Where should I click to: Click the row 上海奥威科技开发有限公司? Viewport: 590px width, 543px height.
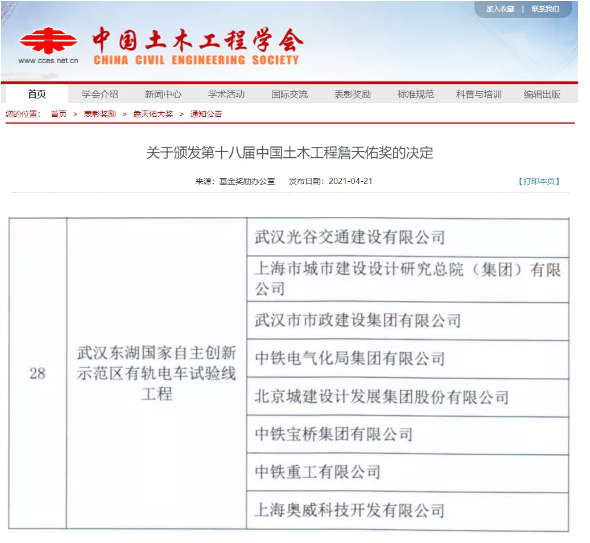[x=408, y=511]
